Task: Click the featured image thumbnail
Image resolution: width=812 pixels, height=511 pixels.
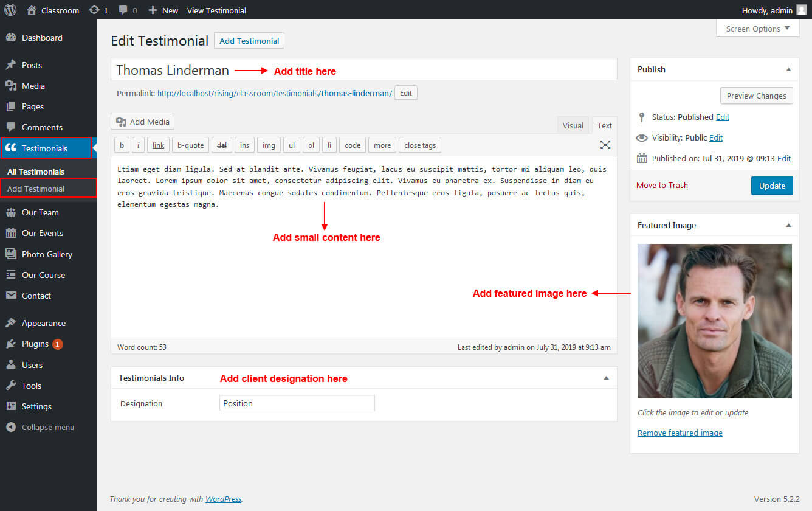Action: click(x=714, y=321)
